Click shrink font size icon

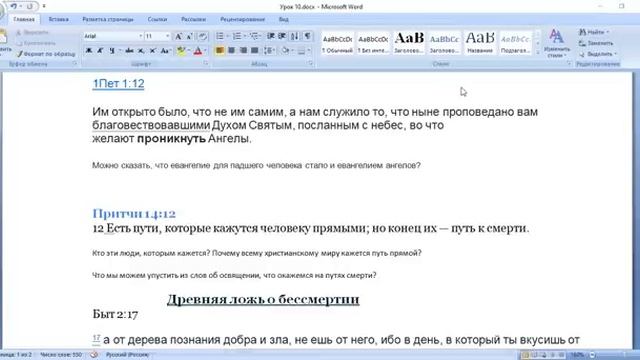tap(189, 36)
